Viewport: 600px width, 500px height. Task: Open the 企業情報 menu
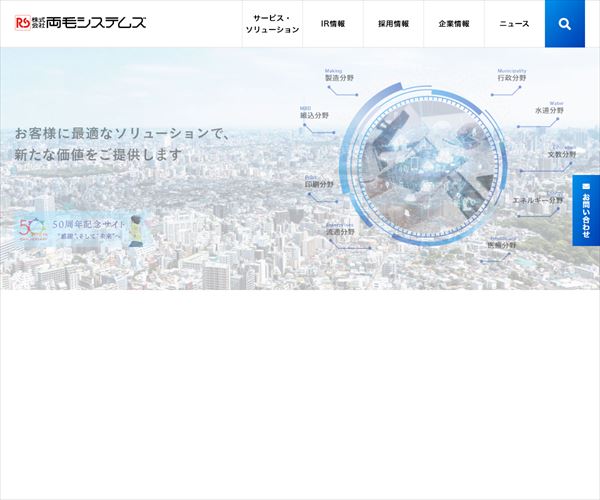pyautogui.click(x=454, y=24)
